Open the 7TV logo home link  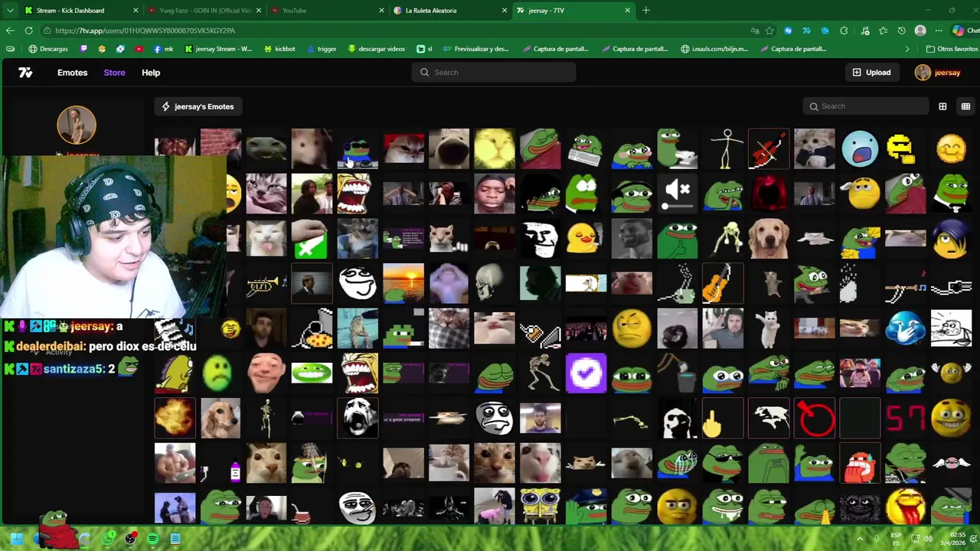(25, 73)
